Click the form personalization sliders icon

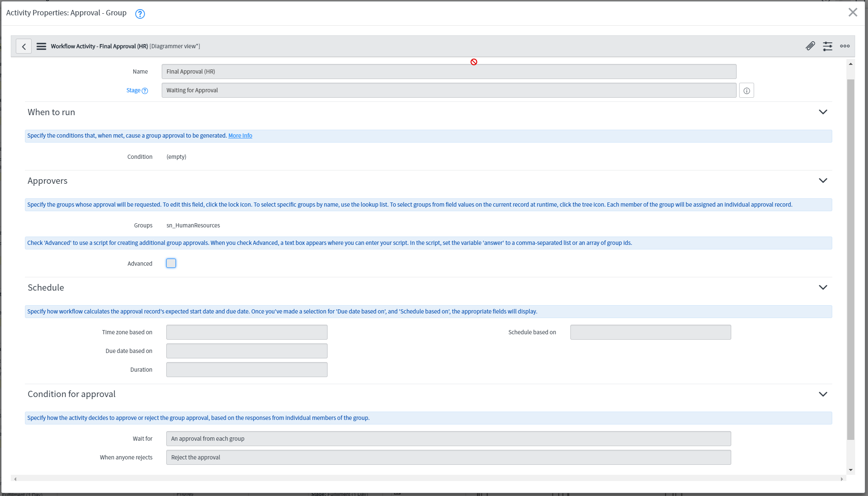click(828, 46)
